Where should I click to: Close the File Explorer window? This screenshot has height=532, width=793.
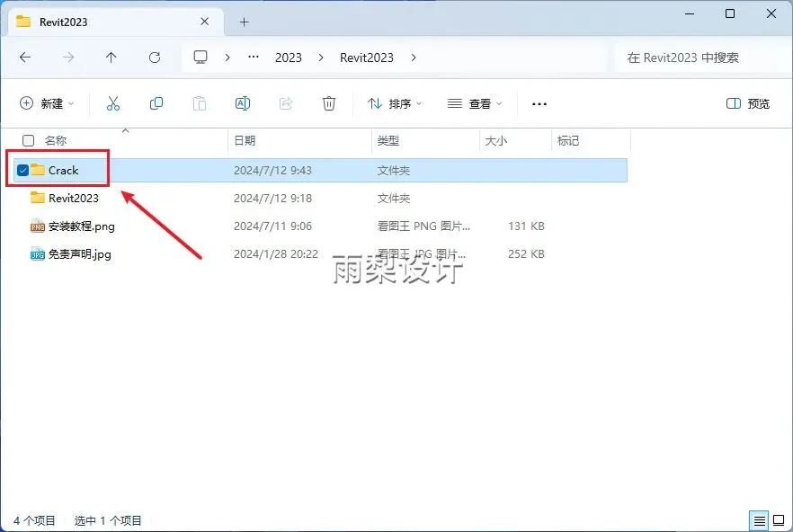[x=771, y=13]
